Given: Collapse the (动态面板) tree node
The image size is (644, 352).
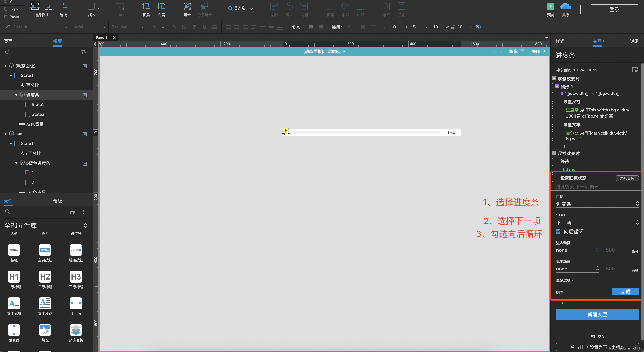Looking at the screenshot, I should pyautogui.click(x=6, y=66).
